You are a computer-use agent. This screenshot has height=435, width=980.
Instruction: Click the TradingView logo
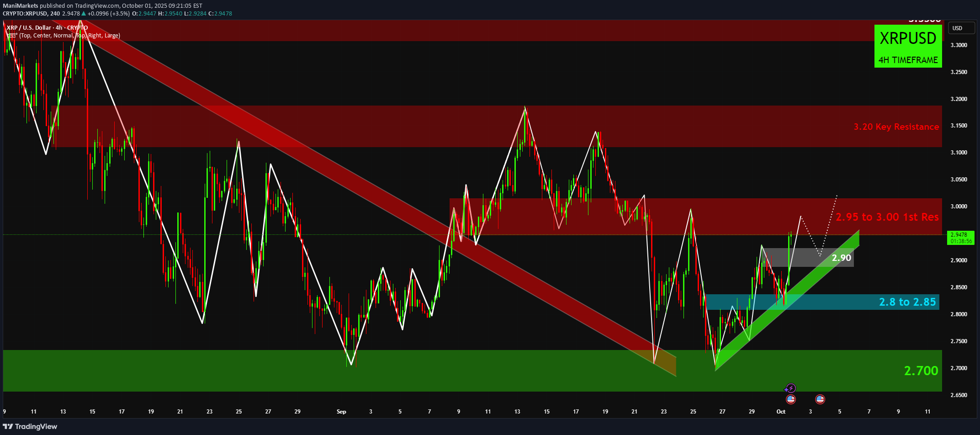pyautogui.click(x=30, y=426)
